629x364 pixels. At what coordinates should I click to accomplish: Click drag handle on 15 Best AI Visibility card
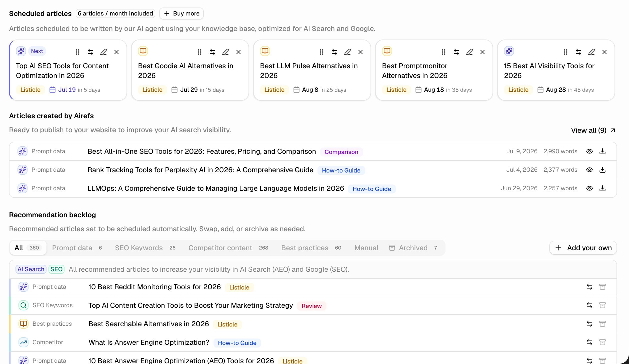coord(565,52)
